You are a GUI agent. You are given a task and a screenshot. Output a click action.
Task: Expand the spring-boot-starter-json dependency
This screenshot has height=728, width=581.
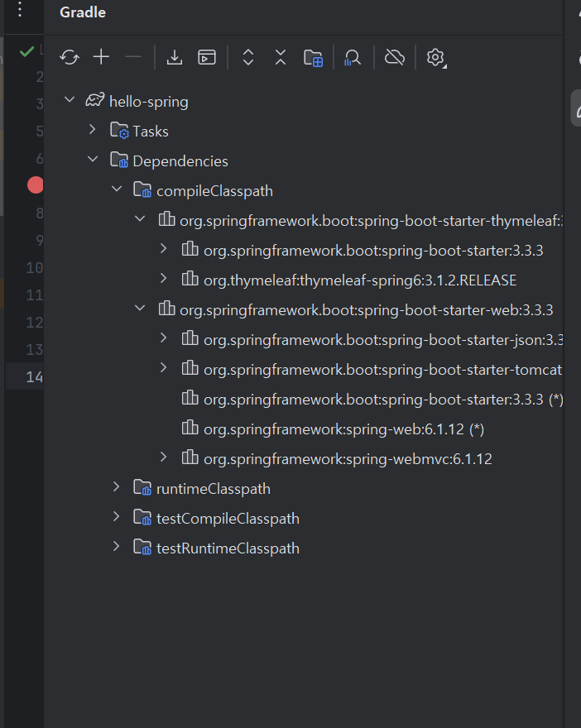point(164,338)
